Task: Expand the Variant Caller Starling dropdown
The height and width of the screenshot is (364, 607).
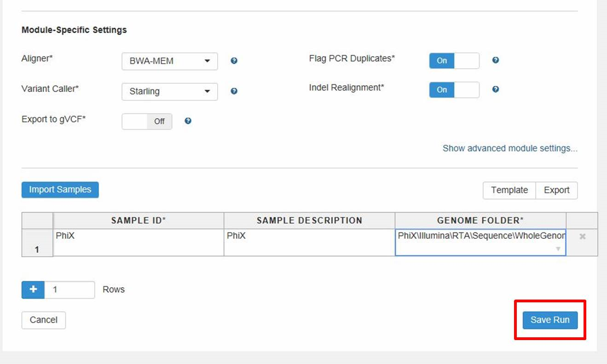Action: coord(169,91)
